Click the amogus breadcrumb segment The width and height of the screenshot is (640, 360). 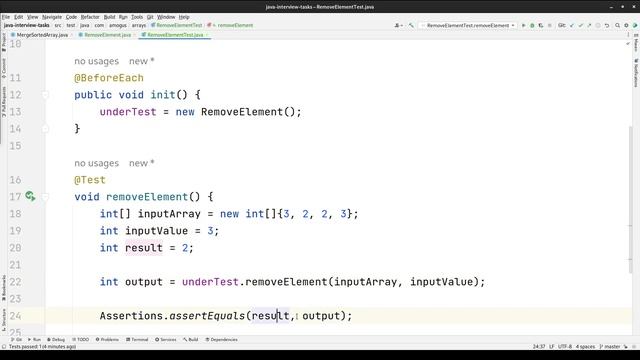coord(118,25)
